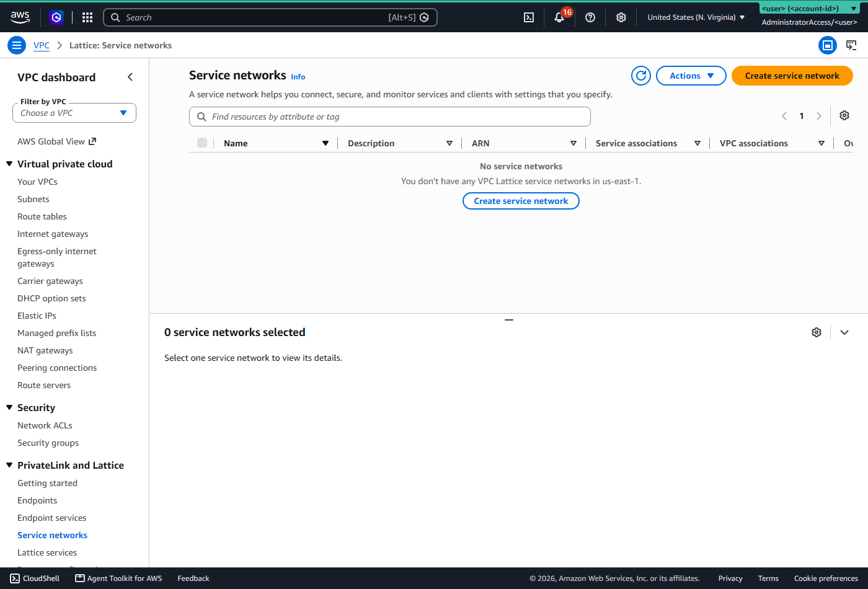The width and height of the screenshot is (868, 589).
Task: Open the notifications bell with 16 alerts
Action: [560, 17]
